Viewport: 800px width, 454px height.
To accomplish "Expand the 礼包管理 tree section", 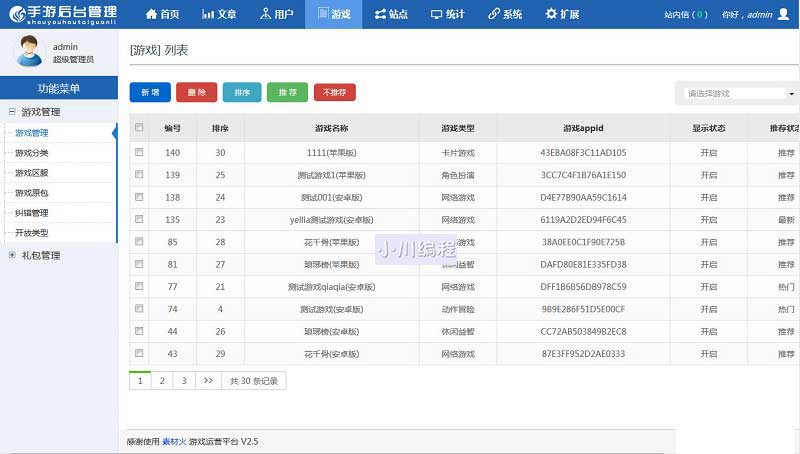I will tap(12, 255).
